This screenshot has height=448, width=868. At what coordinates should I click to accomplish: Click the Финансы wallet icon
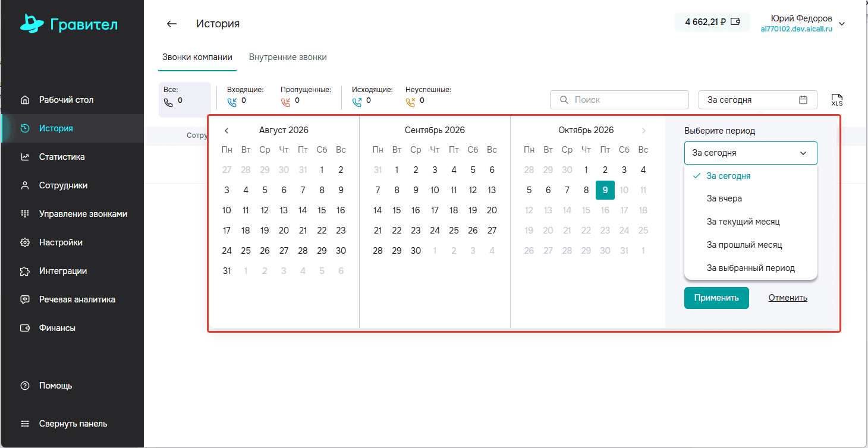[x=25, y=328]
